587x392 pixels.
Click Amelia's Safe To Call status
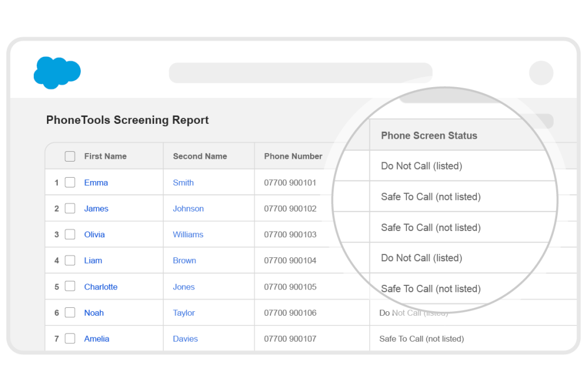tap(421, 339)
